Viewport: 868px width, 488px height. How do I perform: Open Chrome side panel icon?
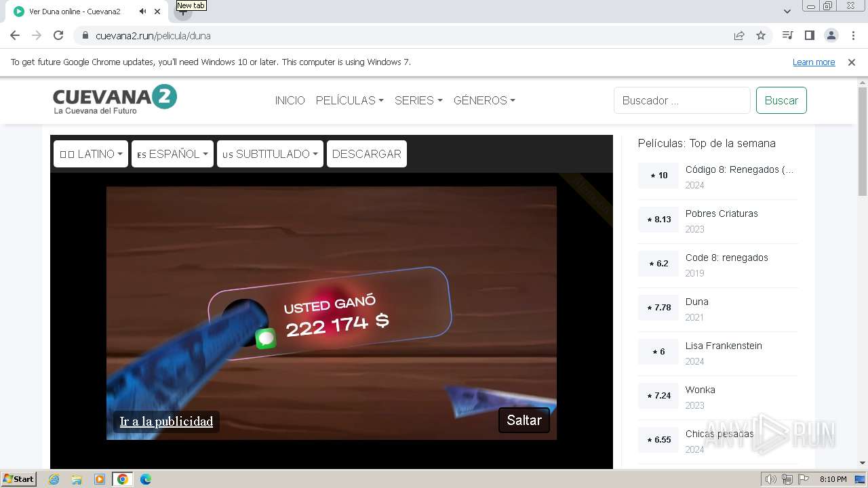pyautogui.click(x=809, y=35)
